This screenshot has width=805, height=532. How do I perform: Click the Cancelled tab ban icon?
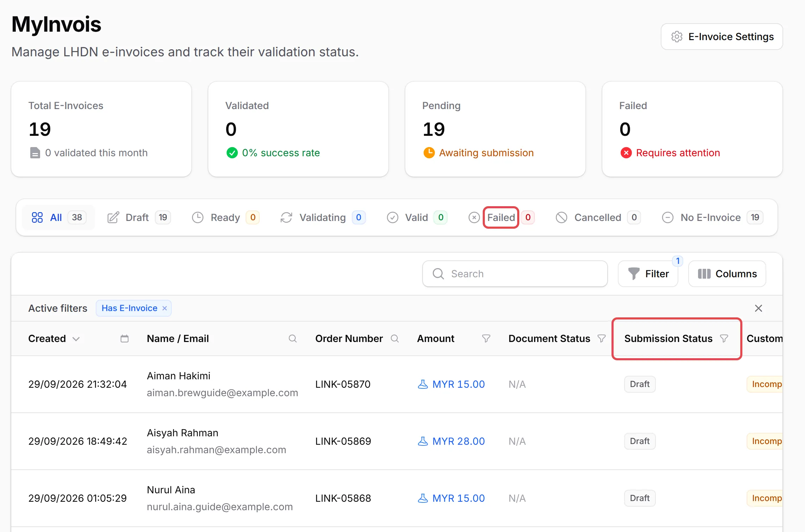562,217
